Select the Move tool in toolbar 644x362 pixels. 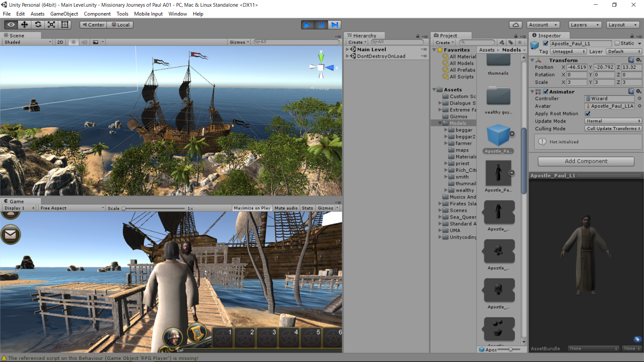coord(24,25)
